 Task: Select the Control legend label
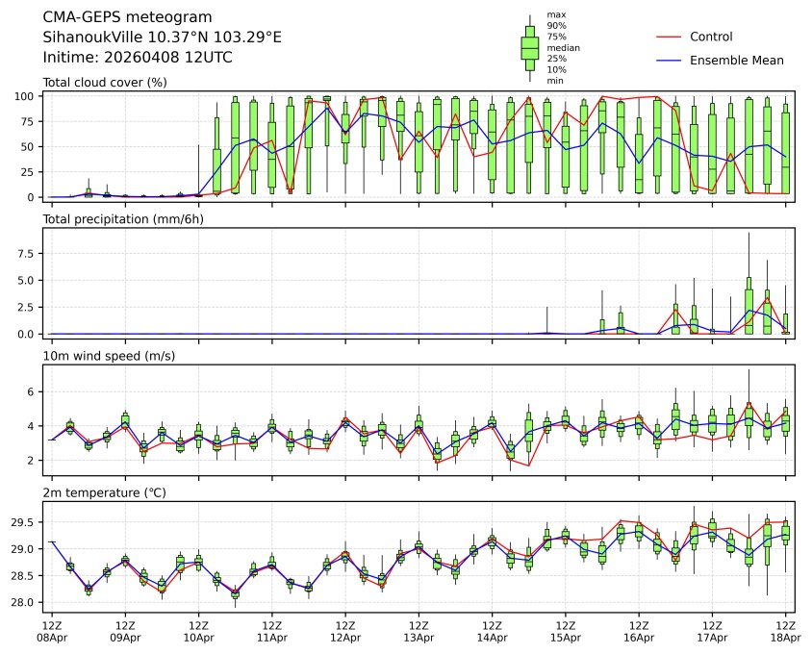click(711, 37)
